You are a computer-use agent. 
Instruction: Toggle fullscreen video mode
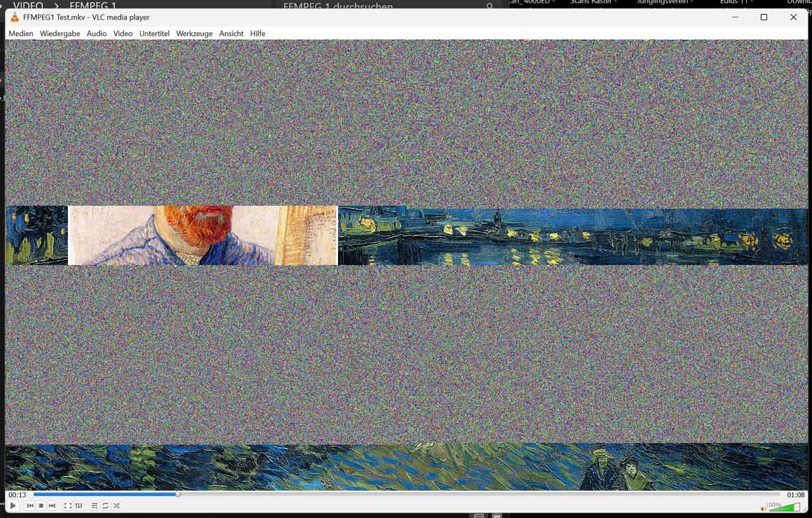(x=67, y=506)
